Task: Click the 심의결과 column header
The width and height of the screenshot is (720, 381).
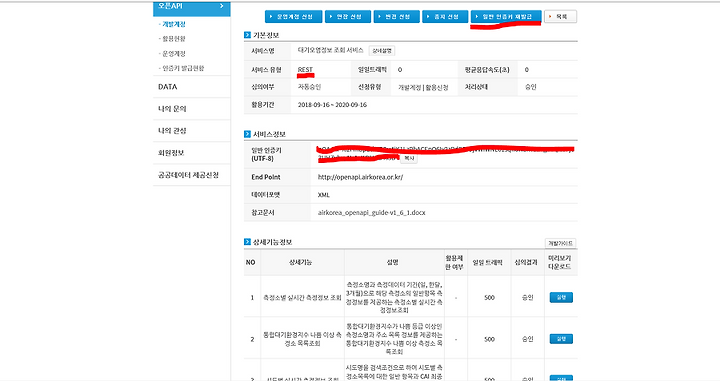Action: point(527,262)
